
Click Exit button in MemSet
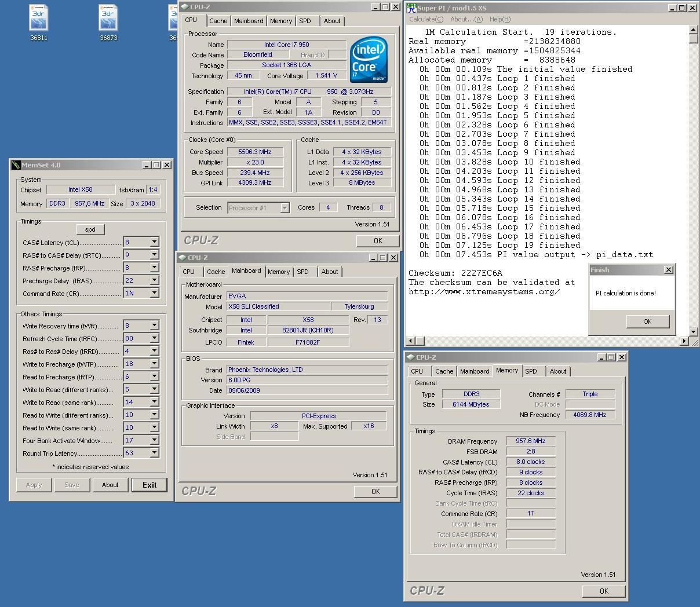150,485
